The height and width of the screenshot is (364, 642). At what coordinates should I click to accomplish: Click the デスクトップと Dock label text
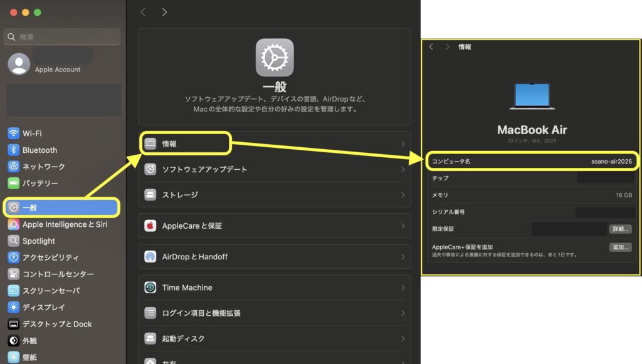pyautogui.click(x=57, y=324)
